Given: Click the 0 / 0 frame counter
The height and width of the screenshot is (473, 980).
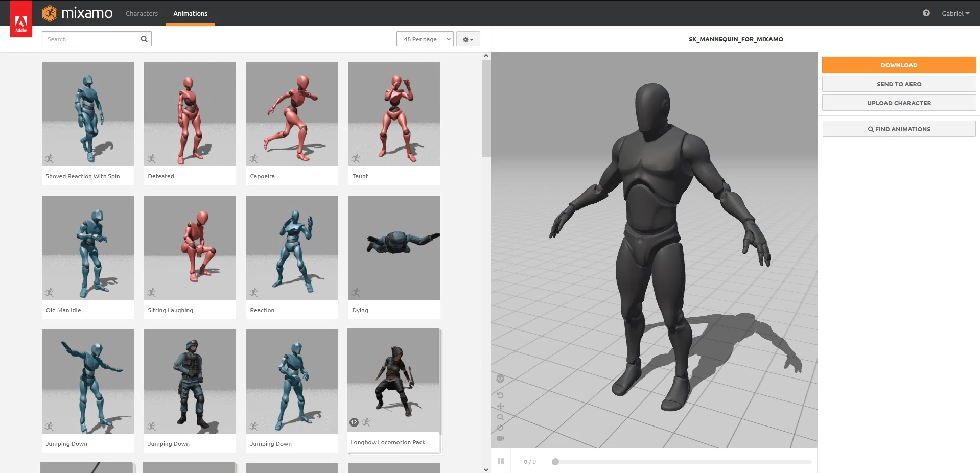Looking at the screenshot, I should pyautogui.click(x=530, y=462).
